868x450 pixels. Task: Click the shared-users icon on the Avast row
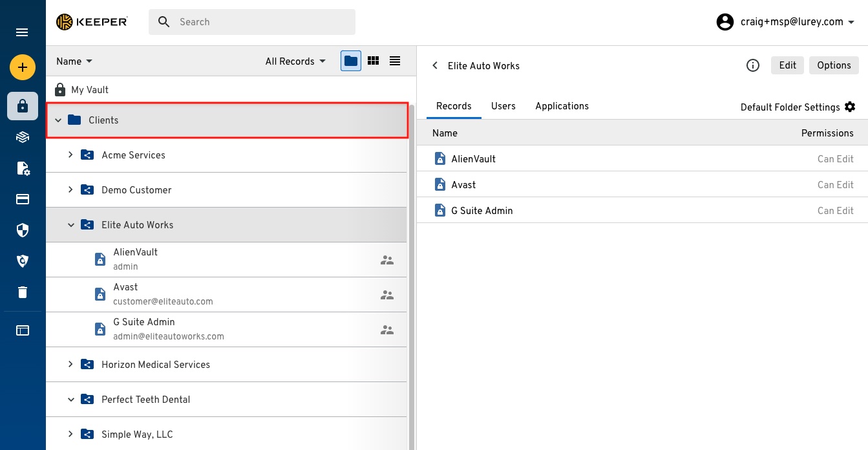(x=387, y=295)
